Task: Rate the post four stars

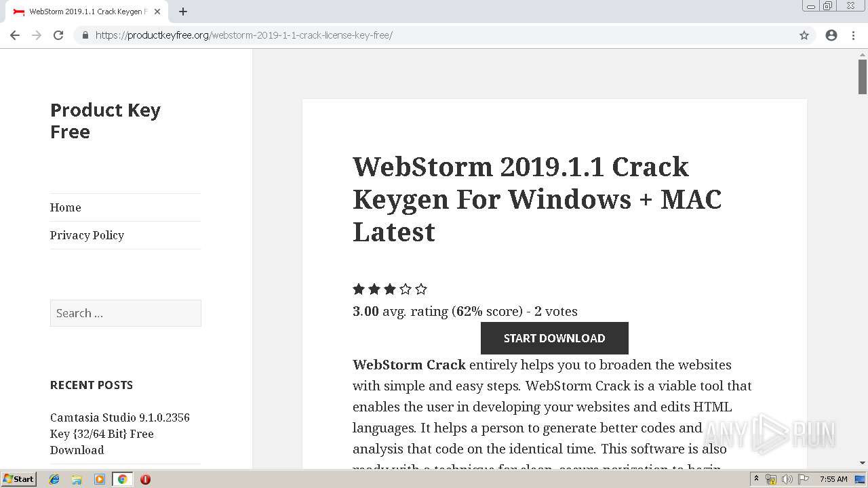Action: pos(406,289)
